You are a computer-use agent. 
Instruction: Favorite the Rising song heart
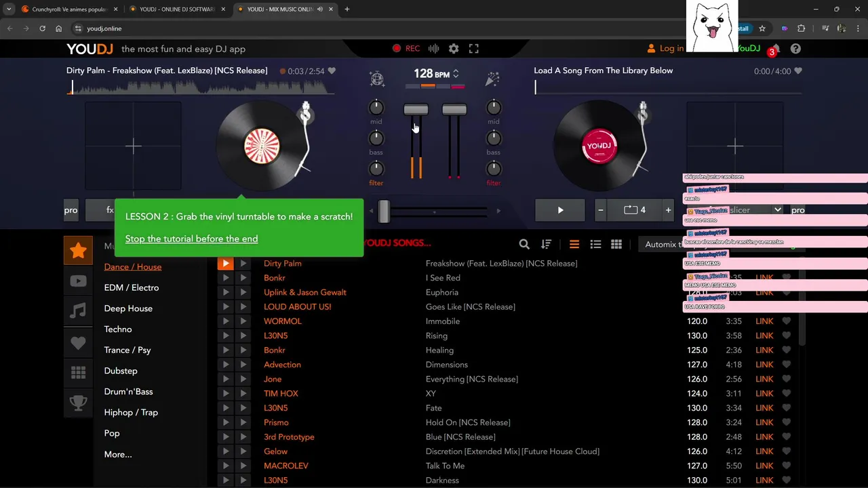(x=787, y=335)
